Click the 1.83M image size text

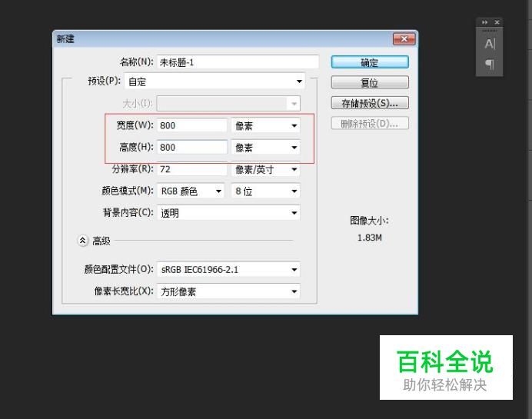[x=370, y=238]
